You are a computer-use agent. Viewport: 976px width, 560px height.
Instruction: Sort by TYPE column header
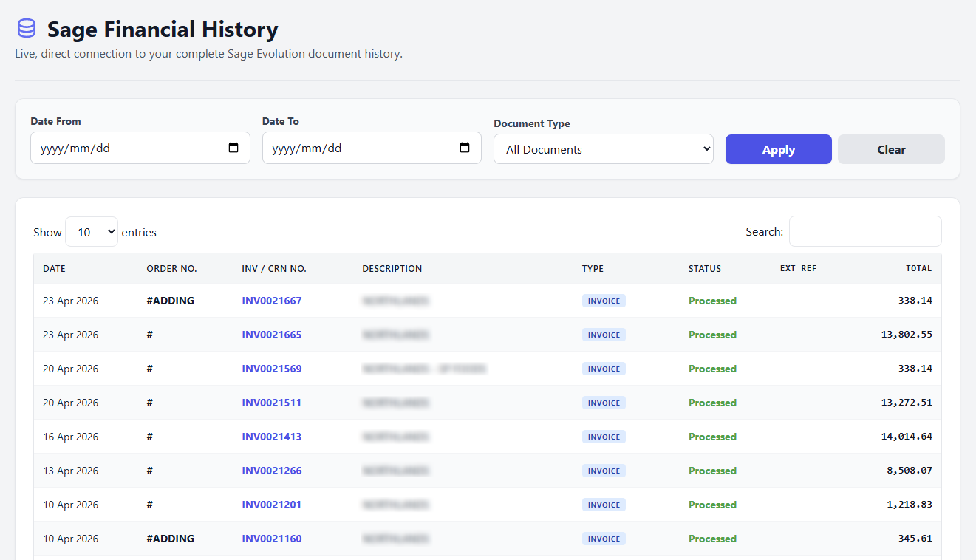point(593,269)
